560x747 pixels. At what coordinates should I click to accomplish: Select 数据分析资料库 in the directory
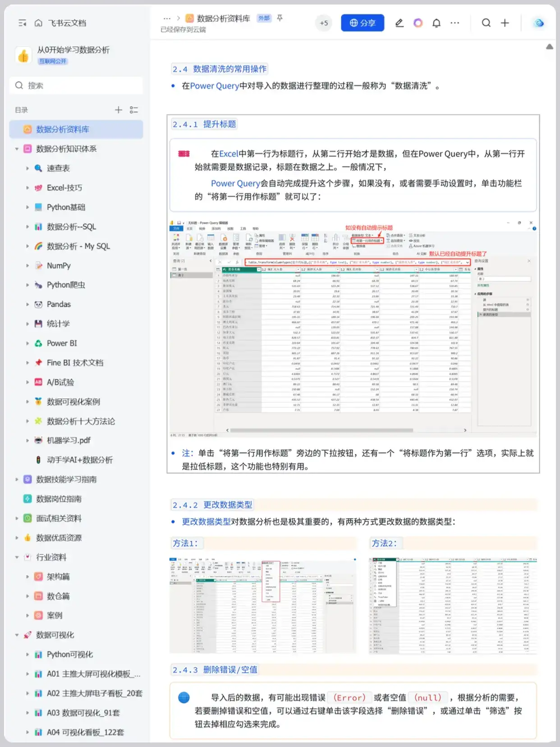click(76, 129)
